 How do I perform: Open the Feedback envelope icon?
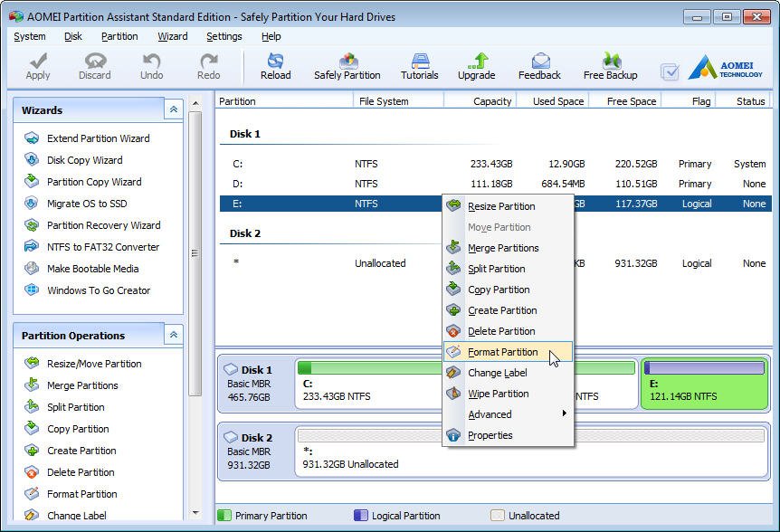pyautogui.click(x=540, y=61)
